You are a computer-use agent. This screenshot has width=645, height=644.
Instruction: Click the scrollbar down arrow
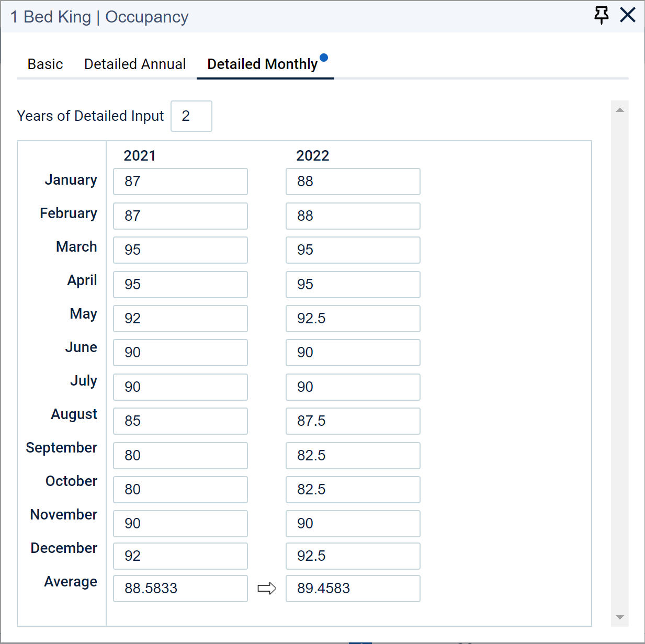(x=620, y=617)
